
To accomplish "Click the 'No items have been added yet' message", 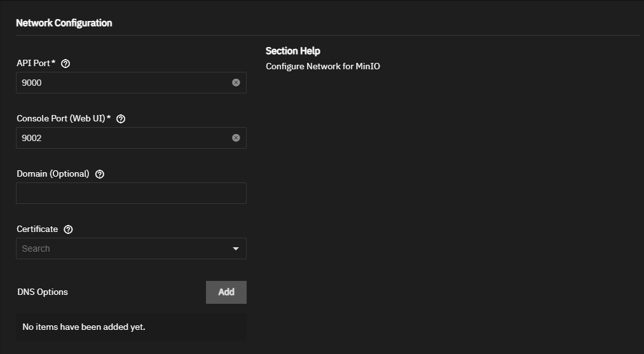I will click(x=84, y=327).
